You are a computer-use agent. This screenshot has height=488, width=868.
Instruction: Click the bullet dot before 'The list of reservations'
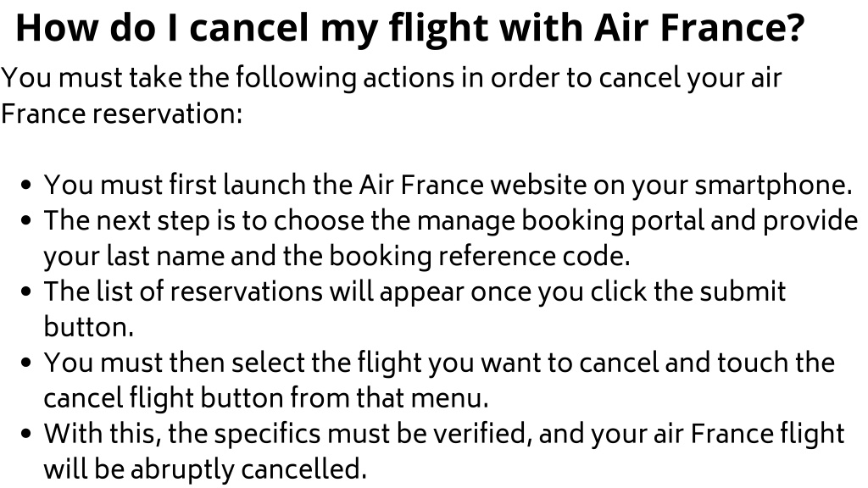click(25, 291)
